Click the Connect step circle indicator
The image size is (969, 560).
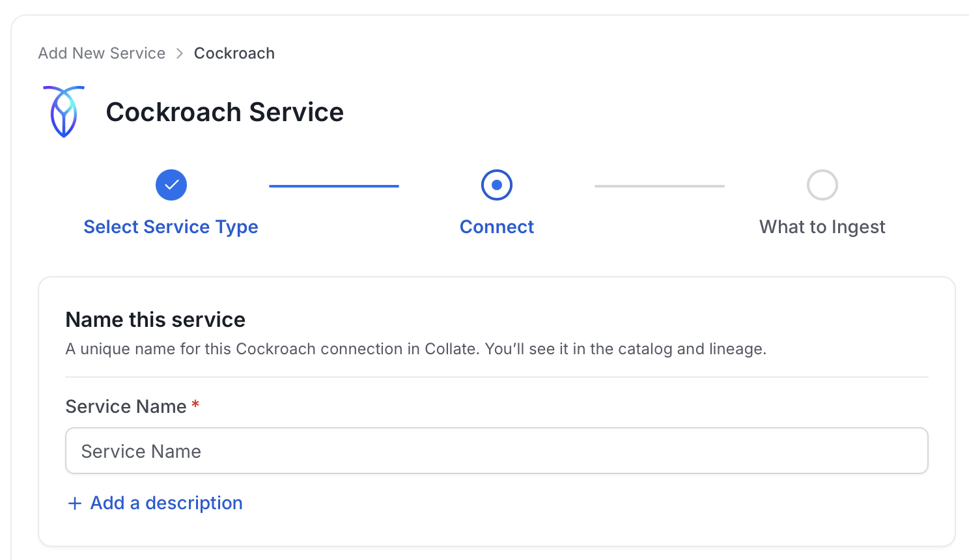coord(497,185)
